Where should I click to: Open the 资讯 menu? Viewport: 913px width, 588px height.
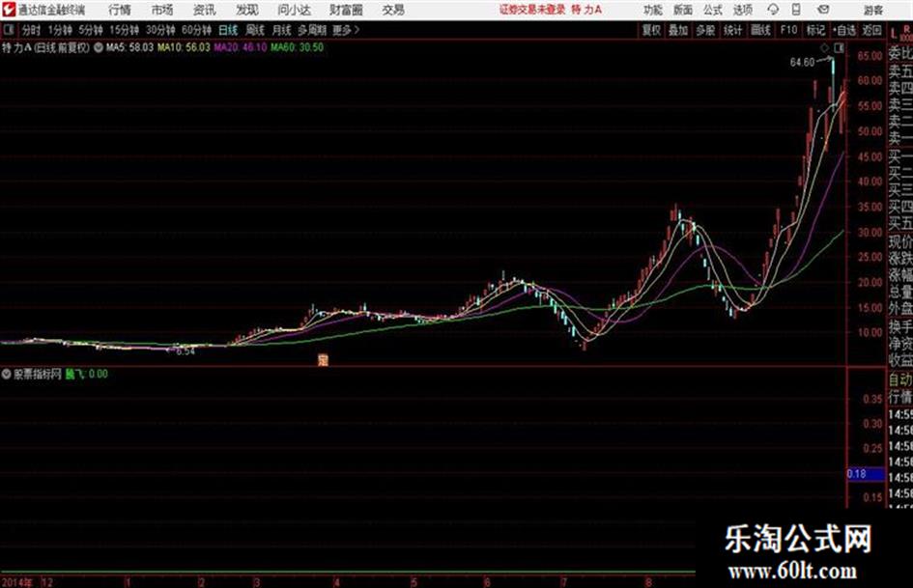tap(205, 10)
